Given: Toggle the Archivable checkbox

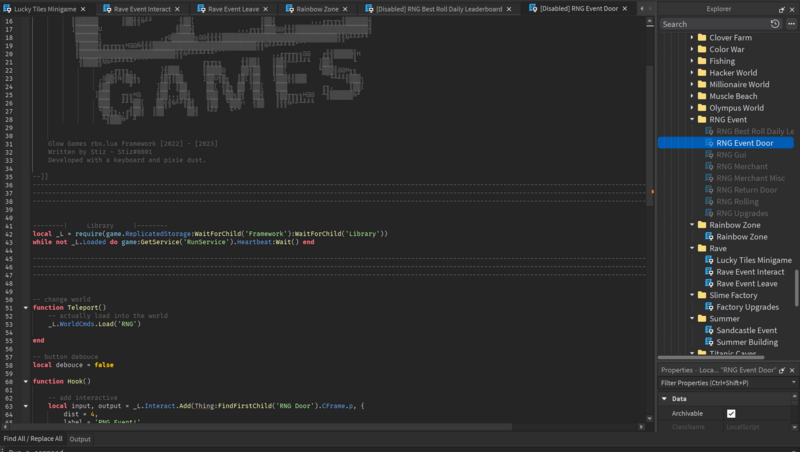Looking at the screenshot, I should (731, 413).
